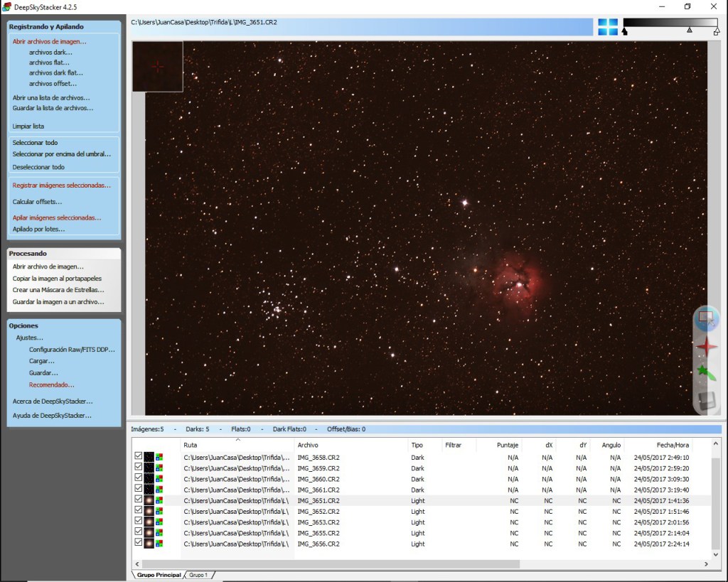728x582 pixels.
Task: Click the small zoom preview thumbnail
Action: tap(157, 66)
